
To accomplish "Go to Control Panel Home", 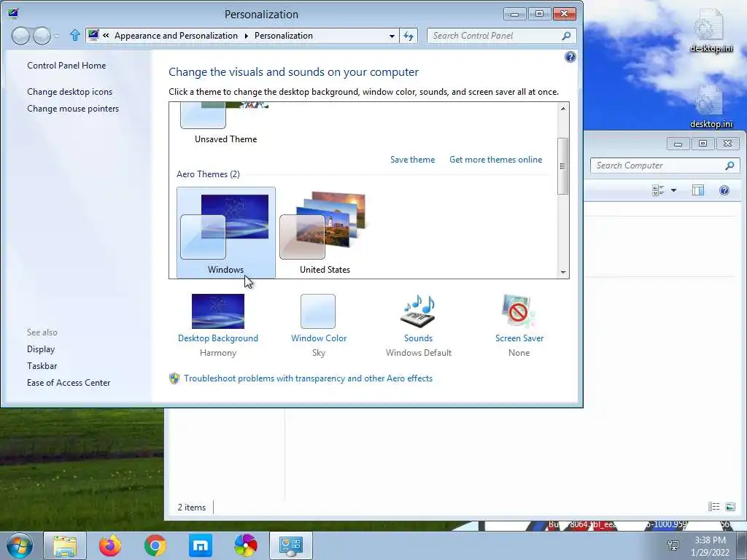I will coord(66,65).
